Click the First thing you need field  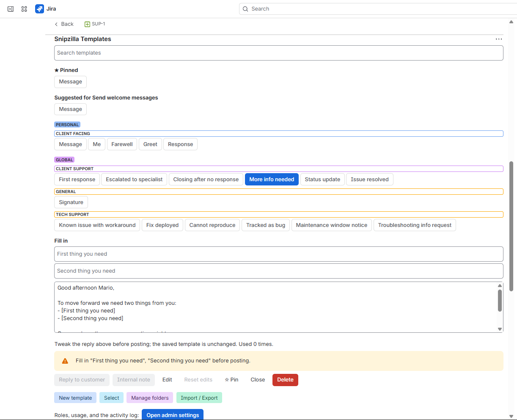point(279,254)
